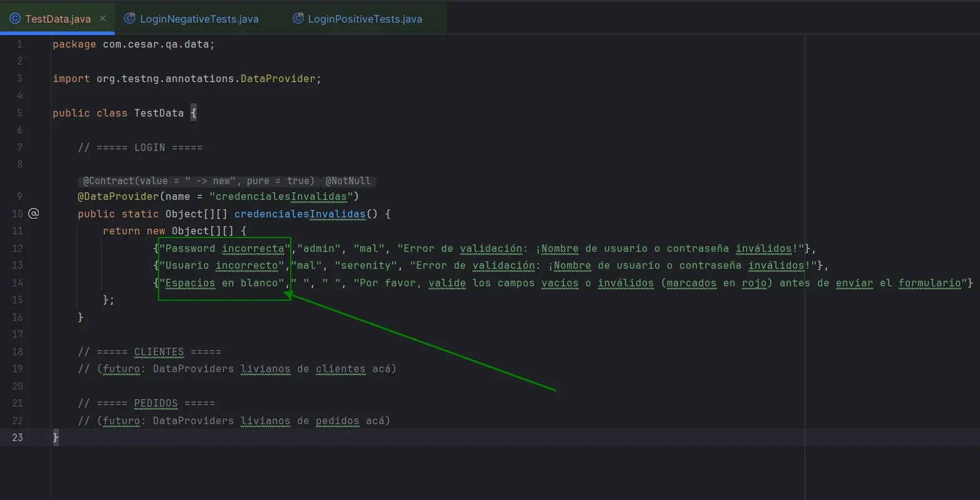Select line 23 by clicking its line number
Screen dimensions: 980x500
pyautogui.click(x=18, y=437)
